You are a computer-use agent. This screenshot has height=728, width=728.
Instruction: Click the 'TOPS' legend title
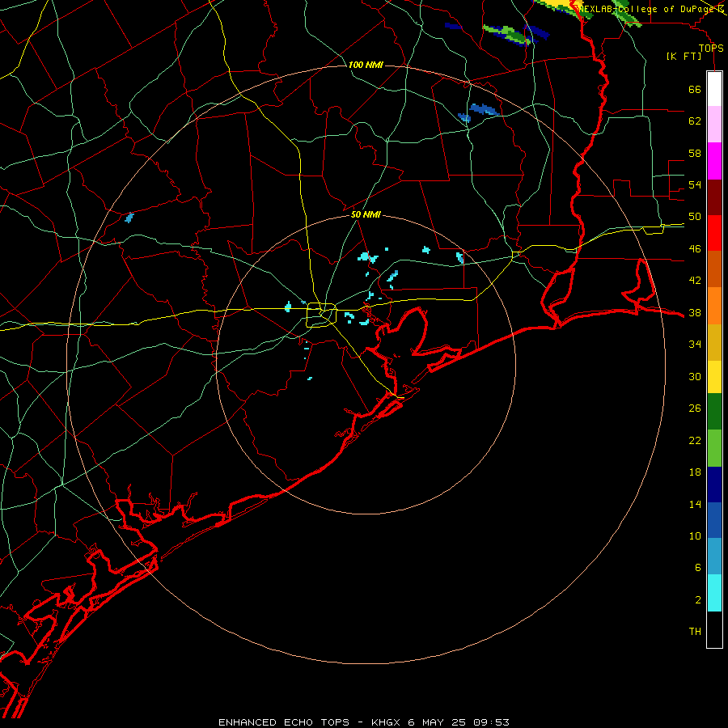click(x=711, y=49)
